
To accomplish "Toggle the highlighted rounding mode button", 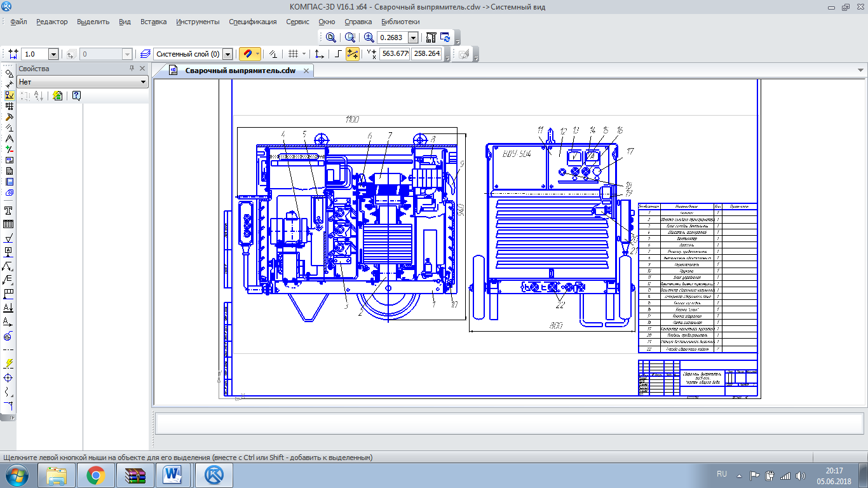I will click(x=352, y=55).
